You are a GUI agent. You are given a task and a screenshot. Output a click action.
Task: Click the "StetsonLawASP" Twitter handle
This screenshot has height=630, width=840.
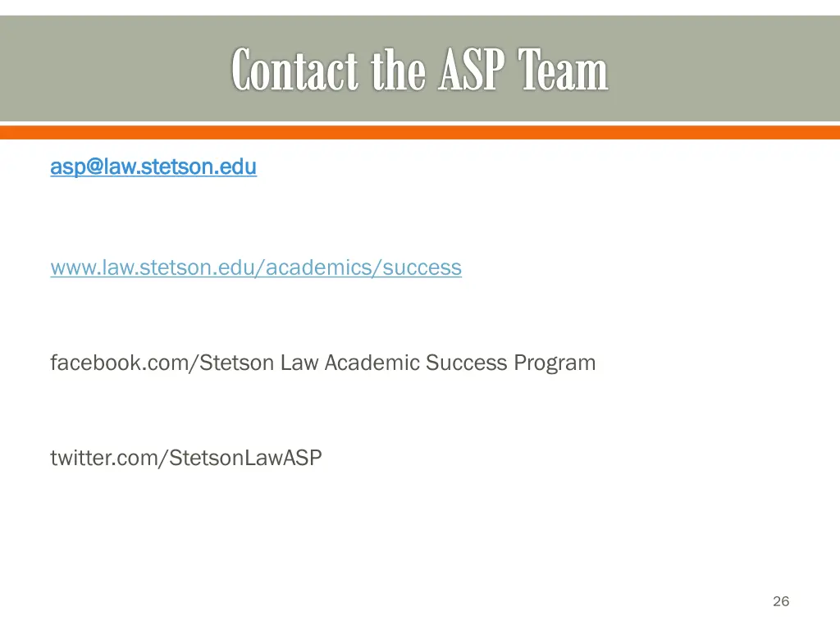coord(245,458)
